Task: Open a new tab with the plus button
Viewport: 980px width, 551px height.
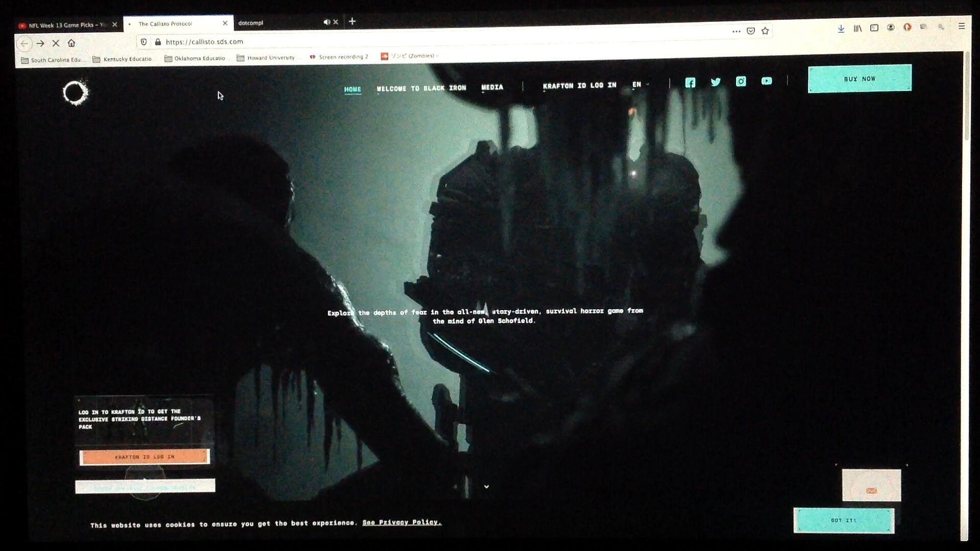Action: pos(352,21)
